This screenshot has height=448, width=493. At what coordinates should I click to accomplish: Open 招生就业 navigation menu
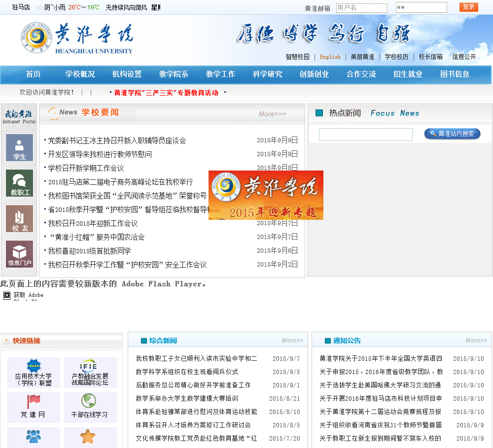click(408, 74)
